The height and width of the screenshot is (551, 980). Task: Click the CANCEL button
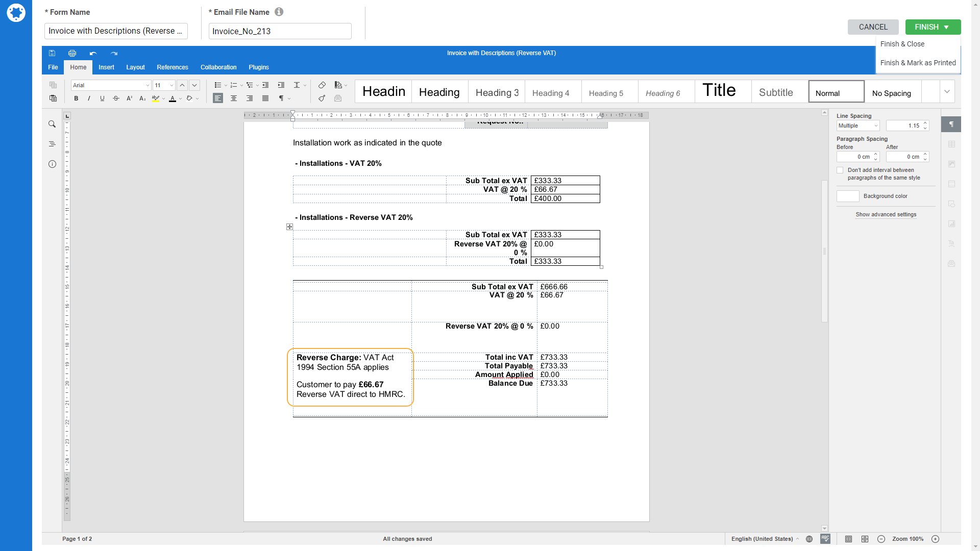[873, 27]
